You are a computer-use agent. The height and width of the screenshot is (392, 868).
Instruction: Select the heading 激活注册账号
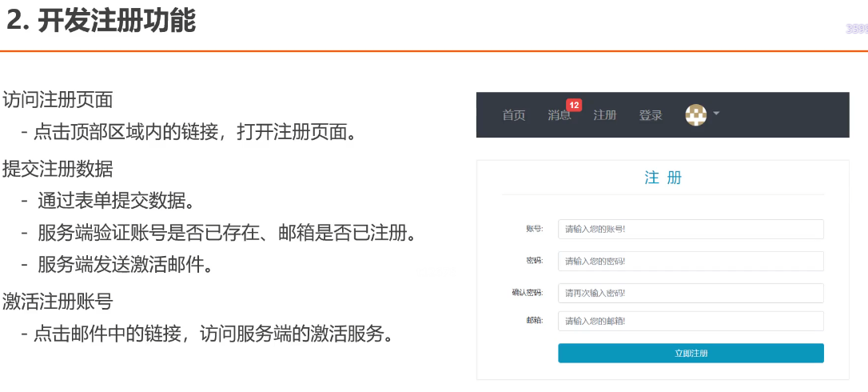58,302
